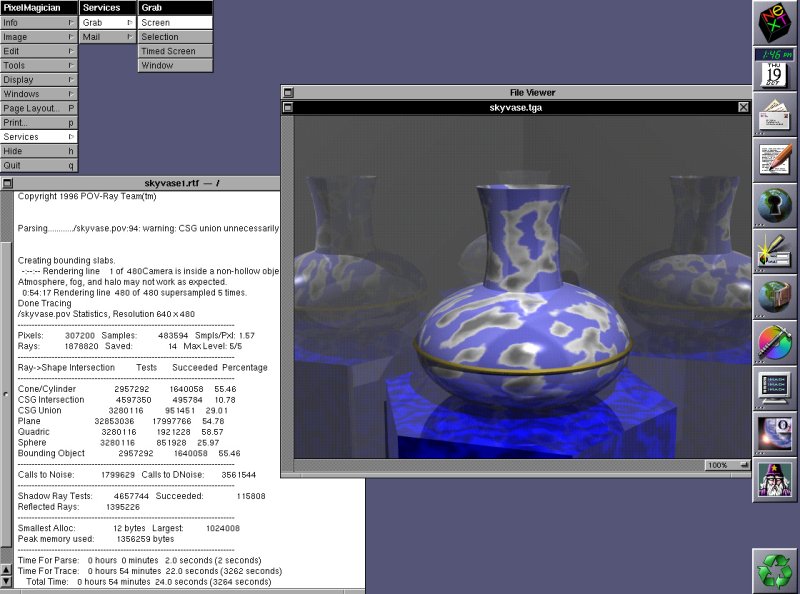This screenshot has width=800, height=594.
Task: Launch the text editor pencil-and-note dock icon
Action: (x=773, y=158)
